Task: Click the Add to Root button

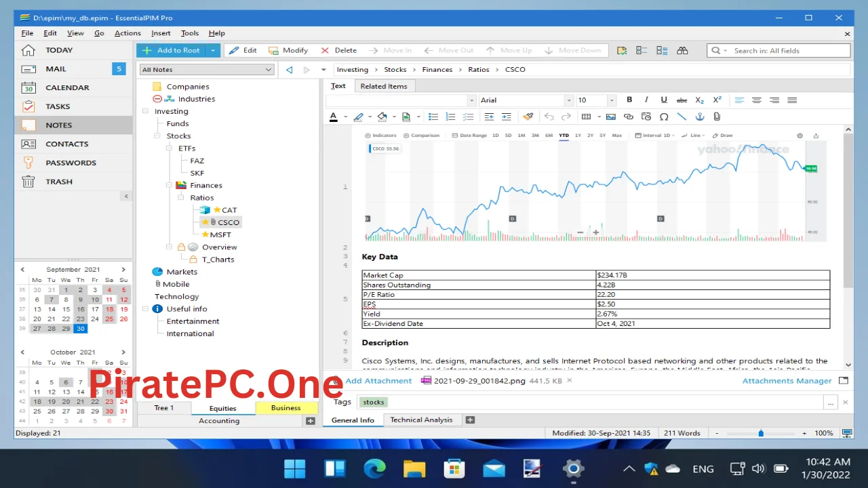Action: pos(171,50)
